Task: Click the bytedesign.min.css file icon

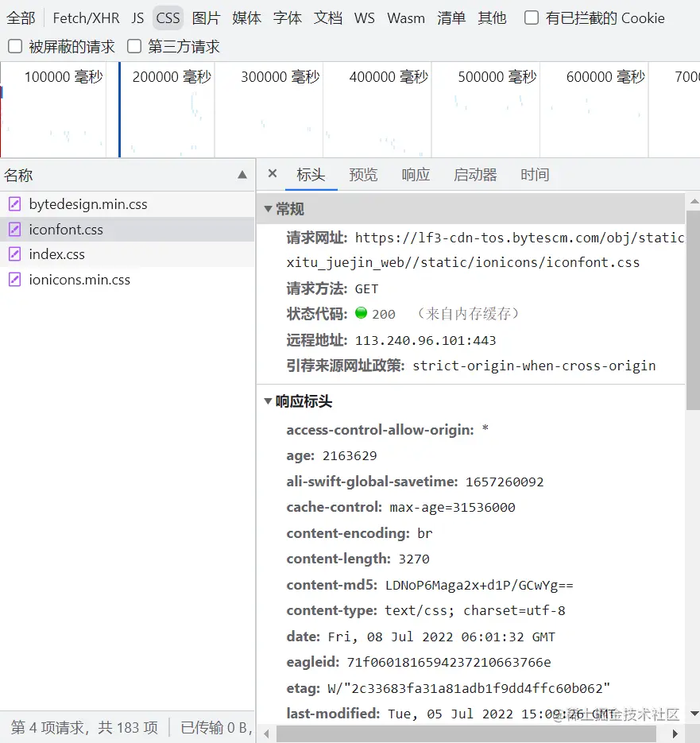Action: point(14,204)
